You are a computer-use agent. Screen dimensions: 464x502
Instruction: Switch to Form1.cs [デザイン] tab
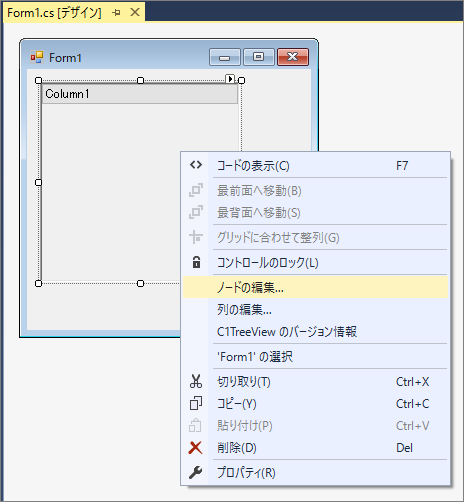point(54,13)
